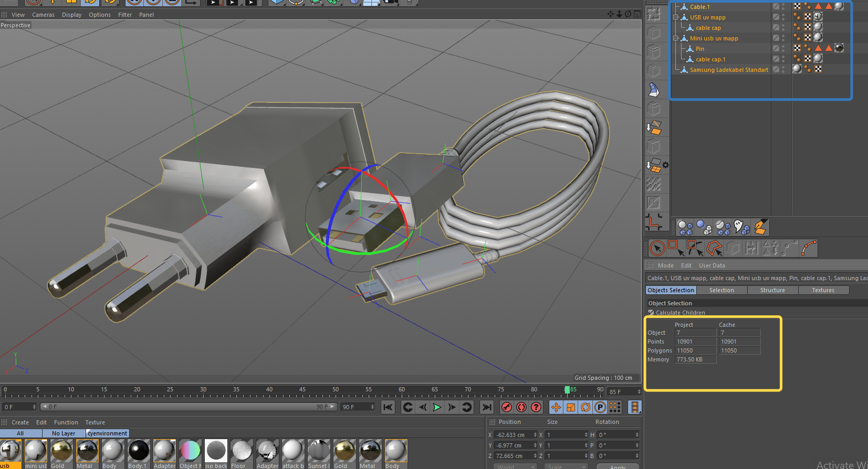Switch to the Textures tab
The height and width of the screenshot is (469, 868).
[x=823, y=290]
